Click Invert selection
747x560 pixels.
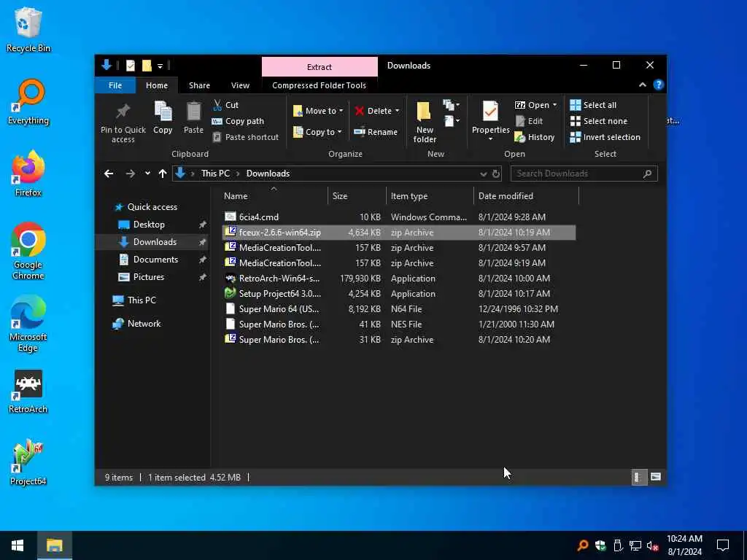coord(605,137)
